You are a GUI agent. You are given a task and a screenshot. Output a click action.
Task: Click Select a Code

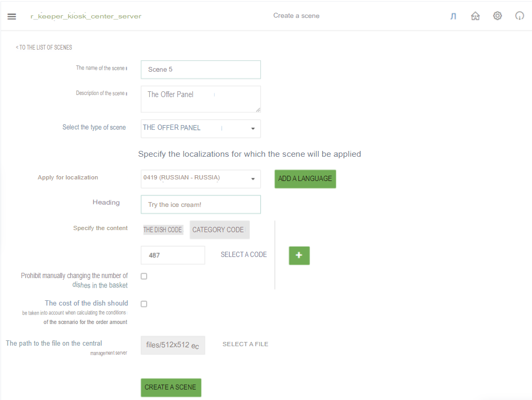pos(244,255)
